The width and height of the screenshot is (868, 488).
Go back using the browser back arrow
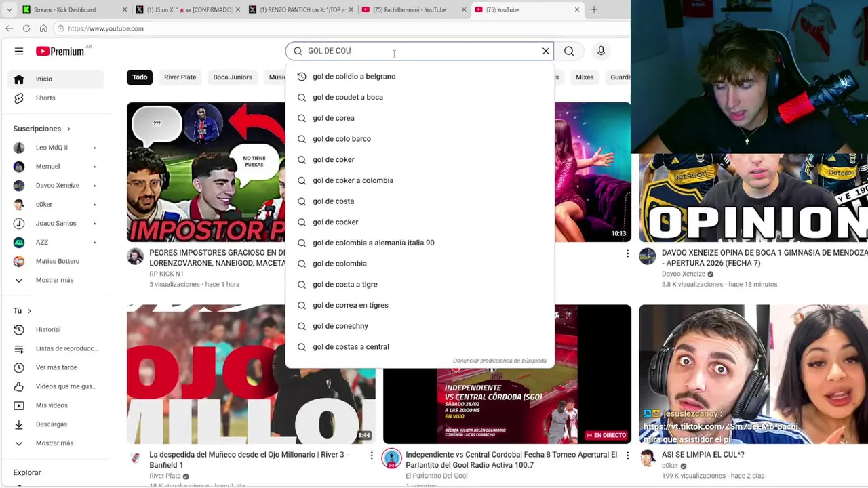[9, 28]
